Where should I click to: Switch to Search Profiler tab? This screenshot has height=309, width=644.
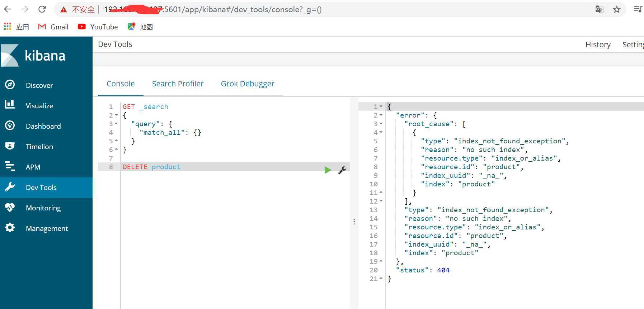(x=178, y=84)
